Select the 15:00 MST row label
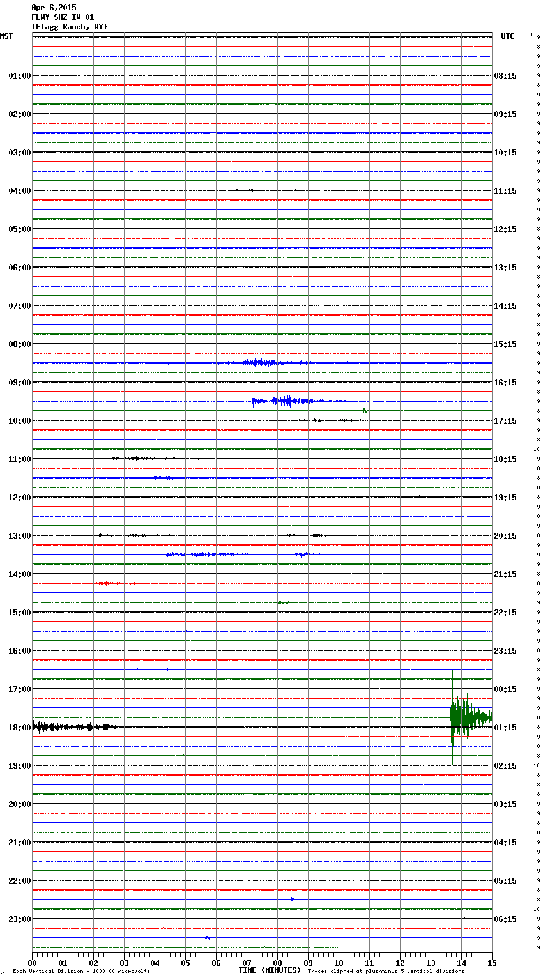The width and height of the screenshot is (543, 980). coord(20,613)
